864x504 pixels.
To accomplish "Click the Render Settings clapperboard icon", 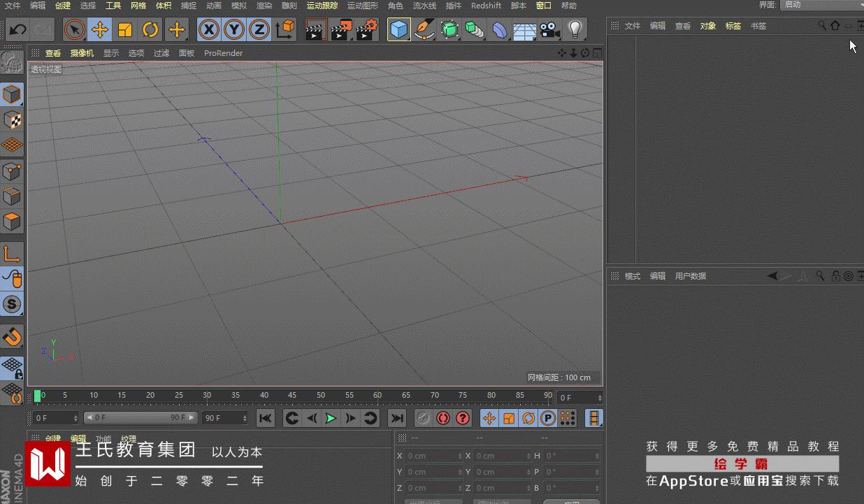I will [x=367, y=29].
